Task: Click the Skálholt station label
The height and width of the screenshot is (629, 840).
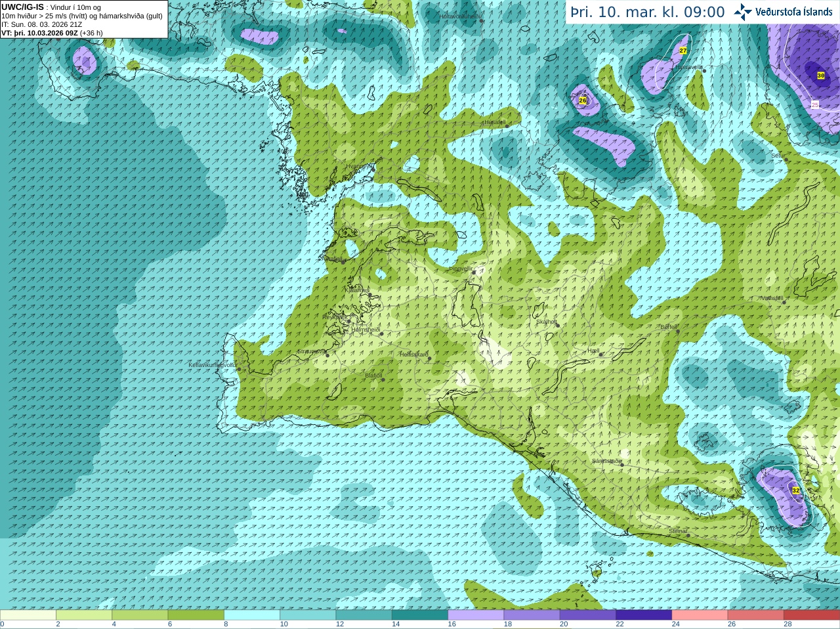Action: pyautogui.click(x=547, y=322)
